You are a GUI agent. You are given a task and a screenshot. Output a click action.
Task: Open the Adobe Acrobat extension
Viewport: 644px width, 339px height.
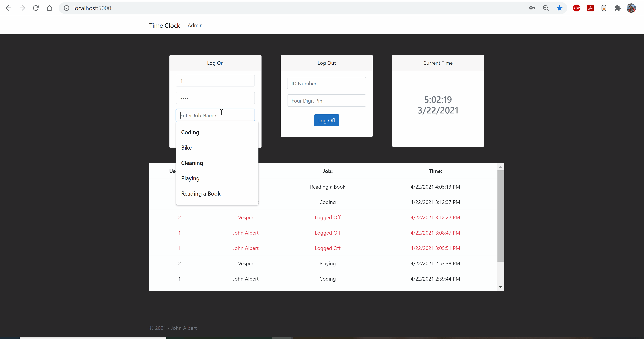tap(590, 8)
